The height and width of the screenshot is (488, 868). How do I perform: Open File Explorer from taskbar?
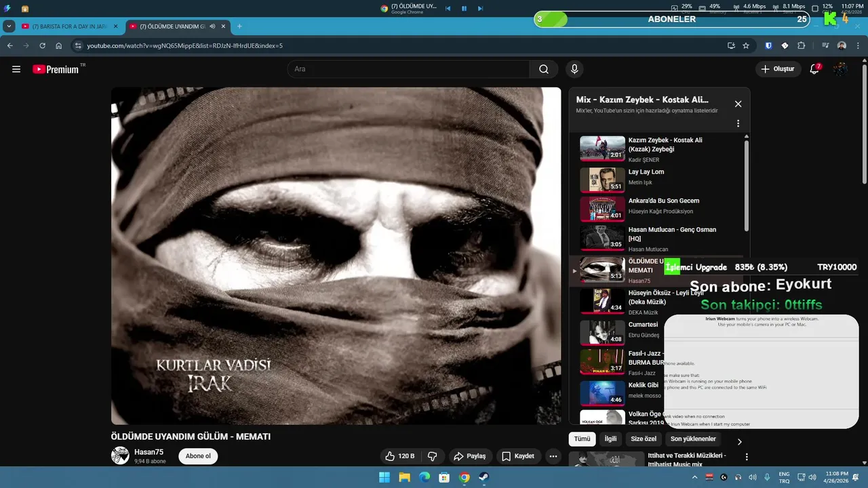[404, 477]
